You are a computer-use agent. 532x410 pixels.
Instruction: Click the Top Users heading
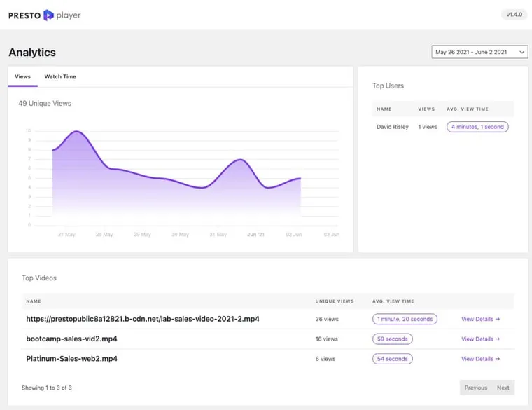tap(388, 86)
